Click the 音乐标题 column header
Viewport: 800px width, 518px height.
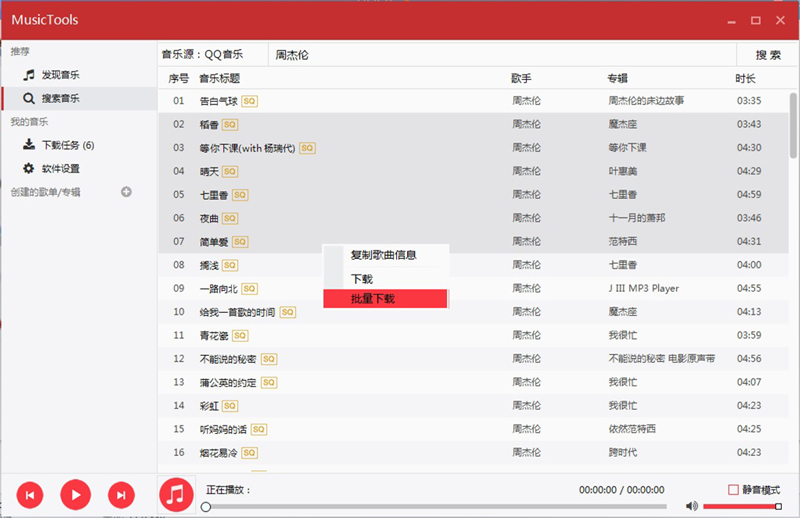[x=219, y=79]
